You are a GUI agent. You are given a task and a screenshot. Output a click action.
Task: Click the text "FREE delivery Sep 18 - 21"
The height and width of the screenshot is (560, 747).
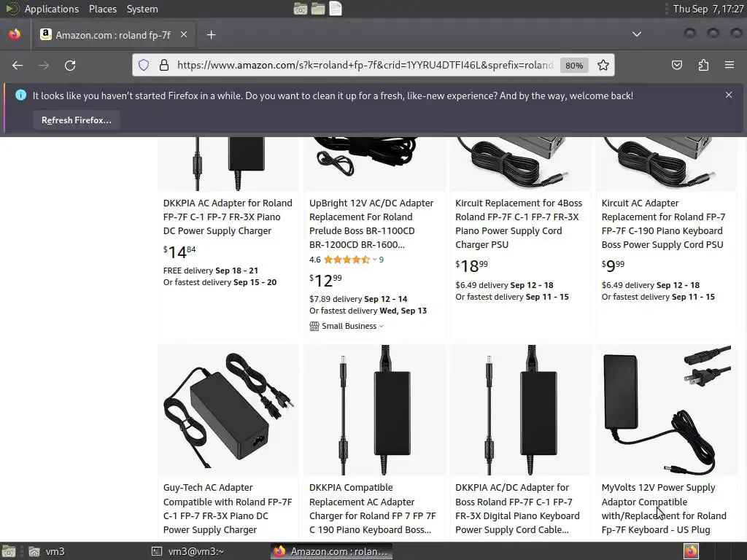[211, 271]
